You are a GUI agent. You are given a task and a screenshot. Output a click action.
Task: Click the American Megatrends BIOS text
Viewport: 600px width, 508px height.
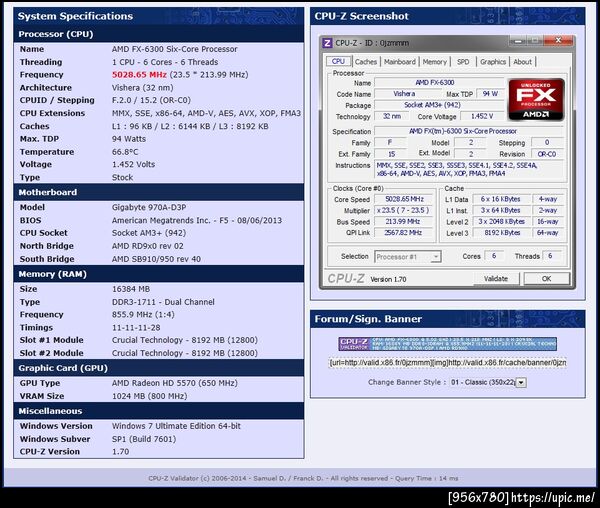197,220
